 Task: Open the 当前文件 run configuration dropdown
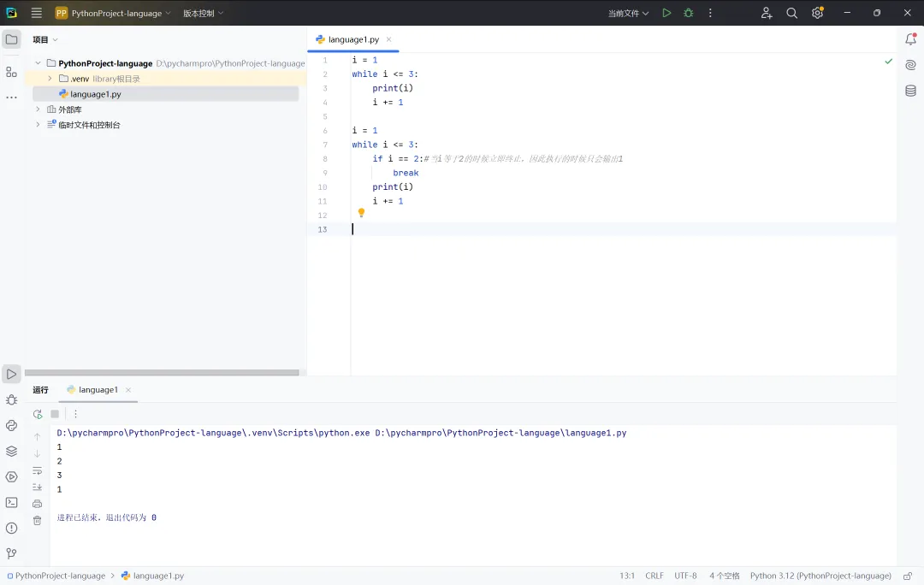628,13
